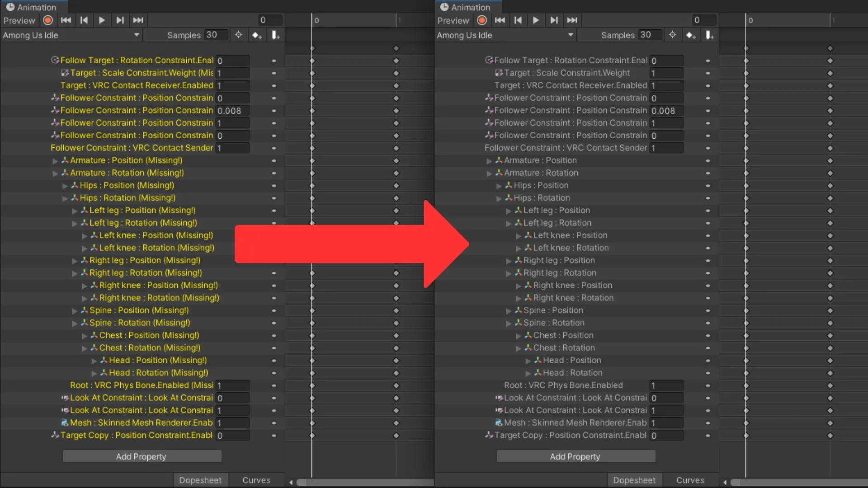
Task: Select Dopesheet tab in right panel
Action: 634,480
